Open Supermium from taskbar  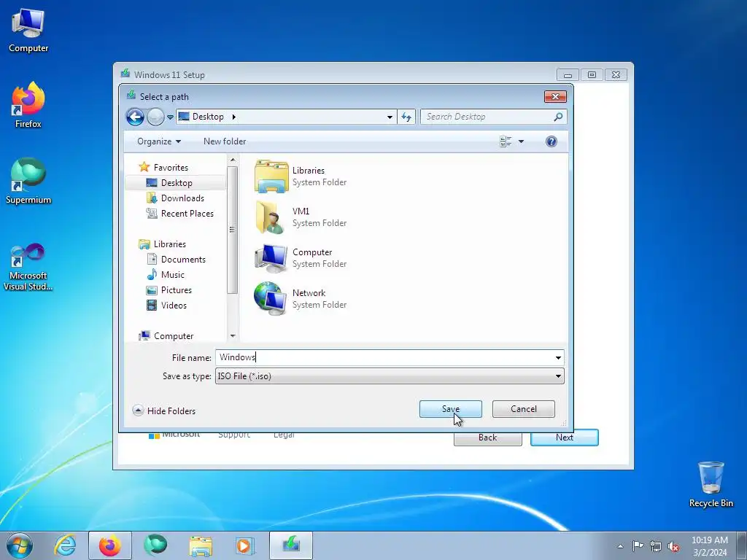point(155,545)
